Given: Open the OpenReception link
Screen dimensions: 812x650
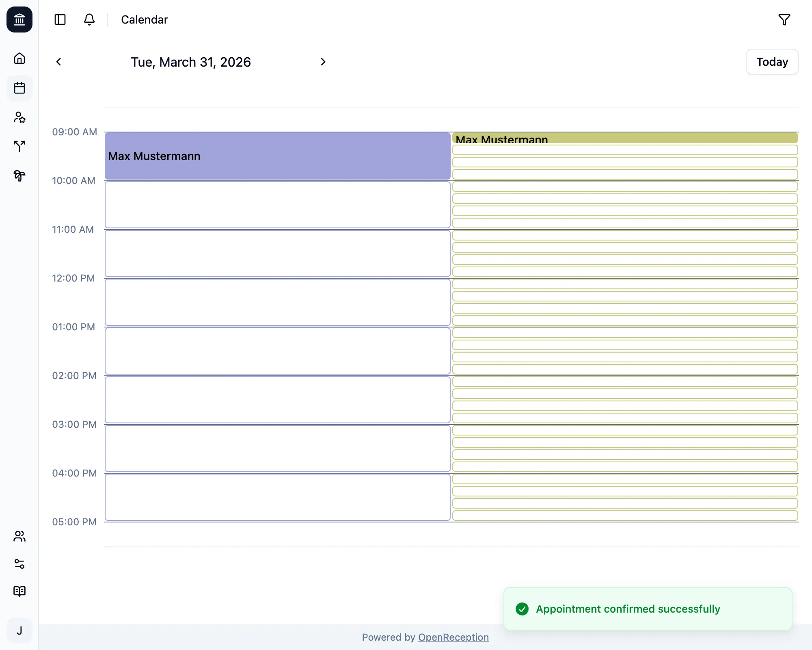Looking at the screenshot, I should coord(453,637).
